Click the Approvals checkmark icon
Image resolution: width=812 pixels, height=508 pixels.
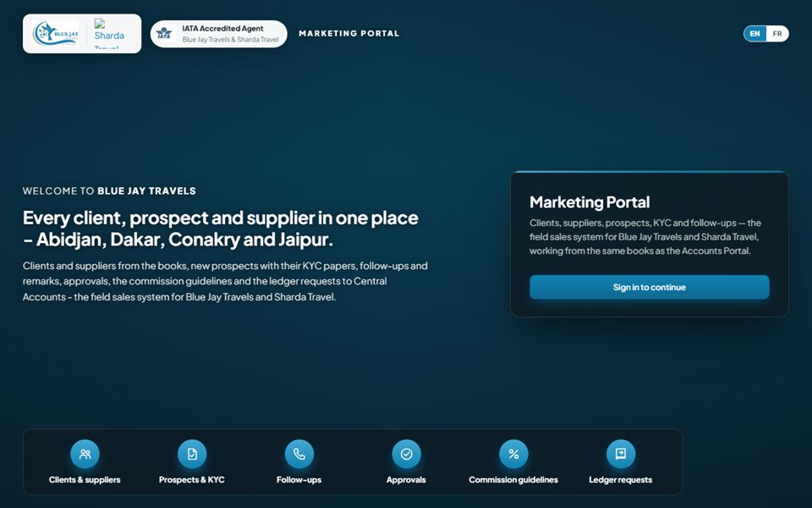tap(407, 454)
